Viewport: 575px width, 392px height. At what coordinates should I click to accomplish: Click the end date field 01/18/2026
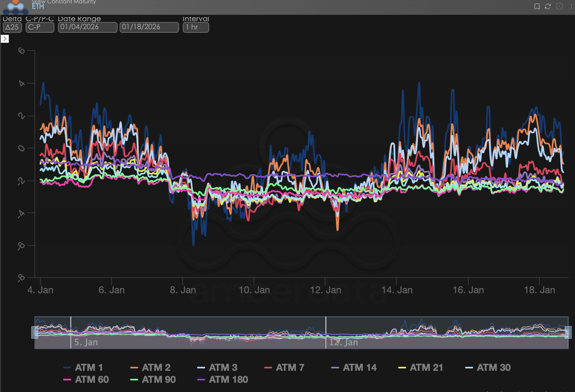point(149,27)
